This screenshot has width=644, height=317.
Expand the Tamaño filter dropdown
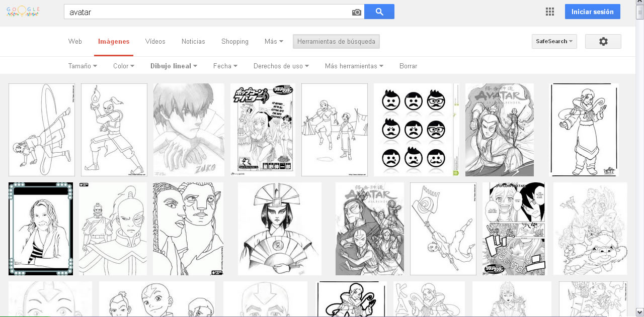click(x=83, y=66)
